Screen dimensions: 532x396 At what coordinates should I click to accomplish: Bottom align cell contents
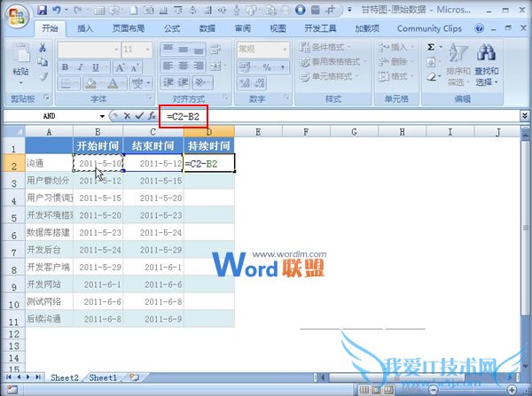(x=199, y=49)
